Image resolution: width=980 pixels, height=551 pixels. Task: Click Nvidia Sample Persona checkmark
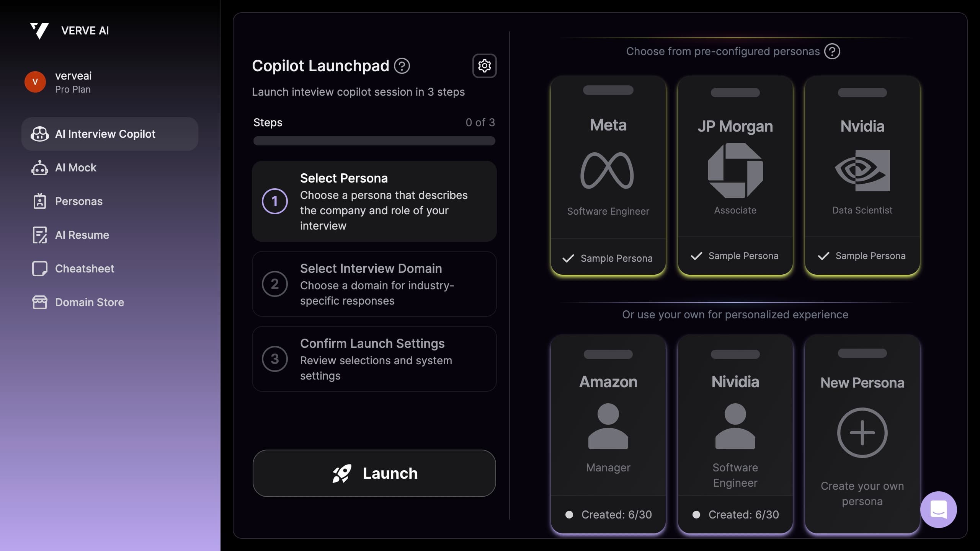point(823,256)
